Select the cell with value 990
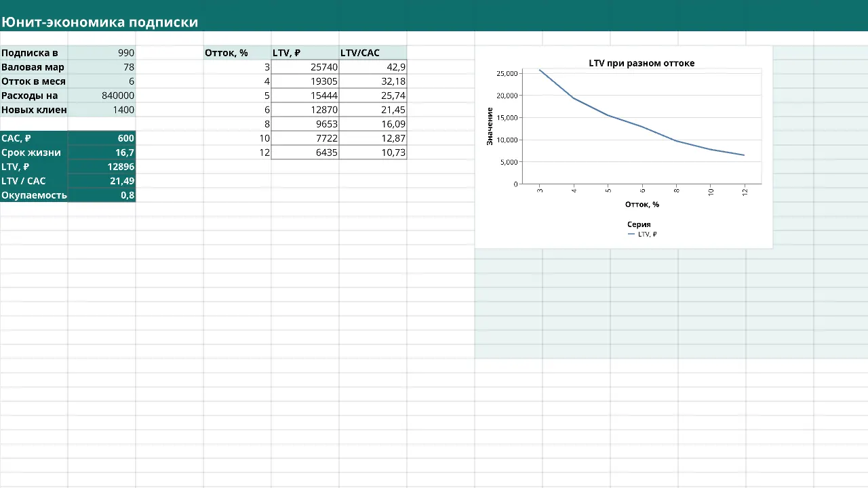Screen dimensions: 868x488 point(102,53)
